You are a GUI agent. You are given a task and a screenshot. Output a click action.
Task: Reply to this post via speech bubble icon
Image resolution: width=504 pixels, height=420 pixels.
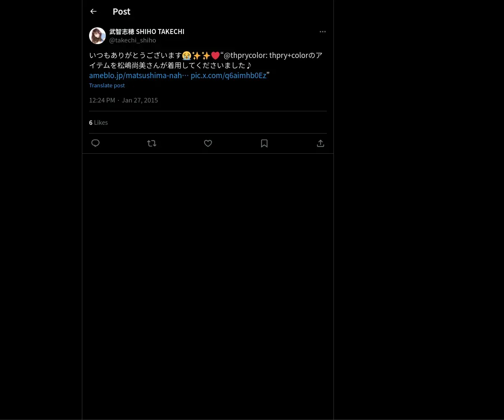[95, 143]
